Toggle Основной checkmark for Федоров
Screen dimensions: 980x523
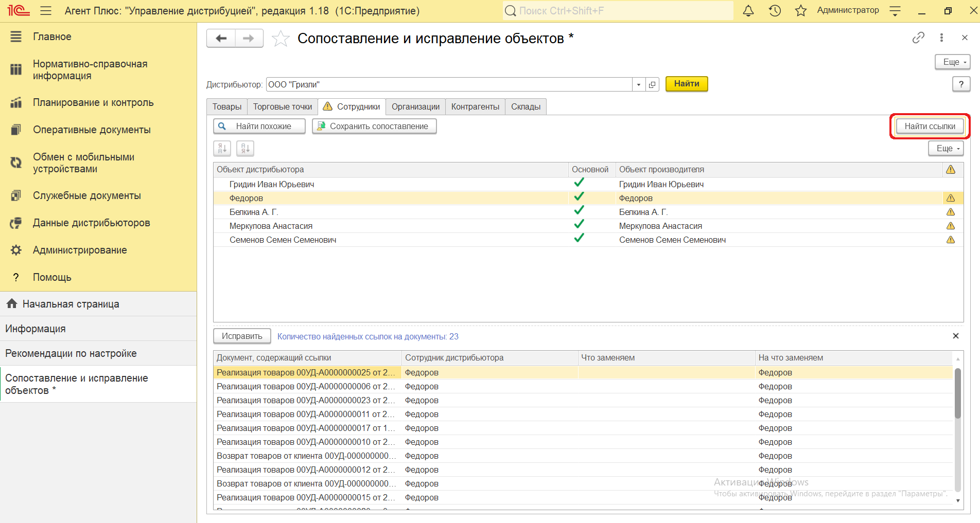pos(579,196)
